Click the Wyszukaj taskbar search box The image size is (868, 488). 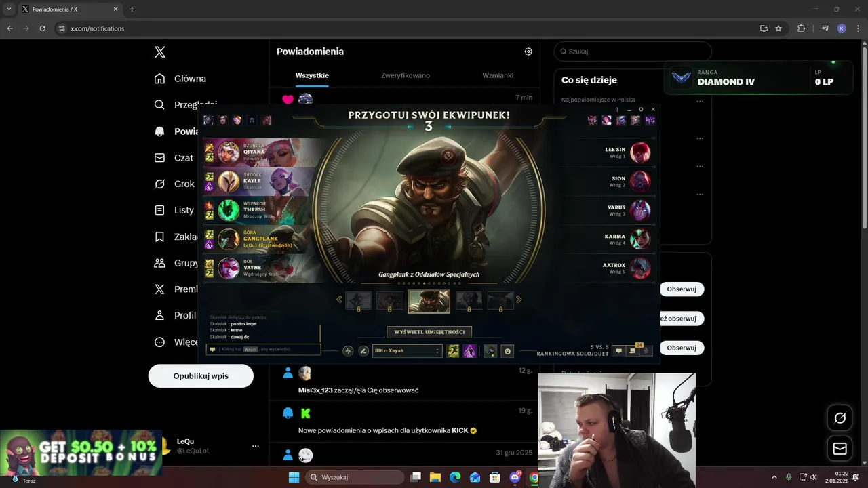pos(355,477)
